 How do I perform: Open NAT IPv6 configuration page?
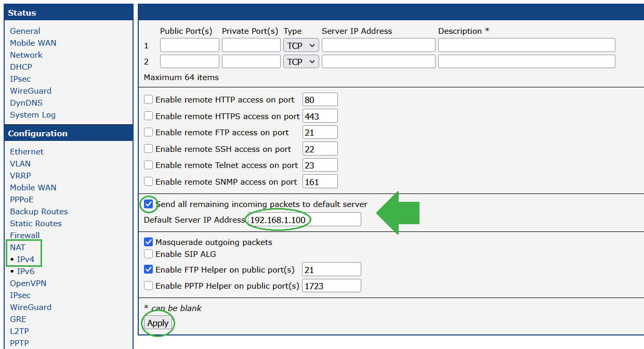coord(25,271)
